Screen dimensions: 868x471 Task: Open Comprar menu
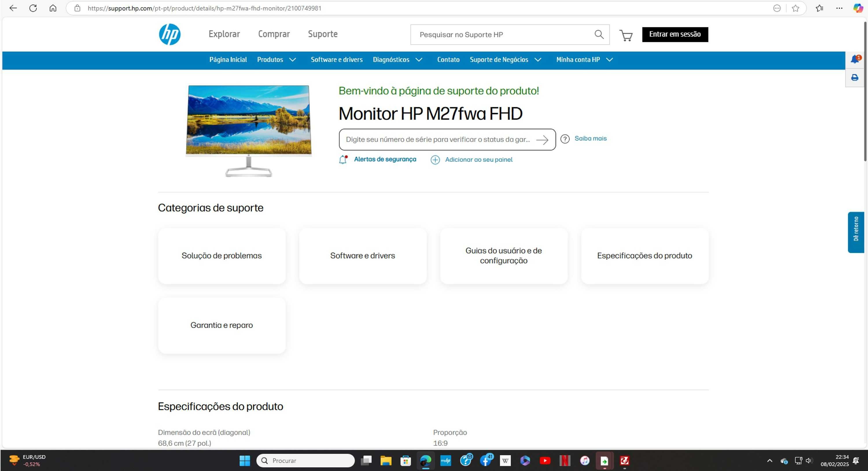(274, 34)
